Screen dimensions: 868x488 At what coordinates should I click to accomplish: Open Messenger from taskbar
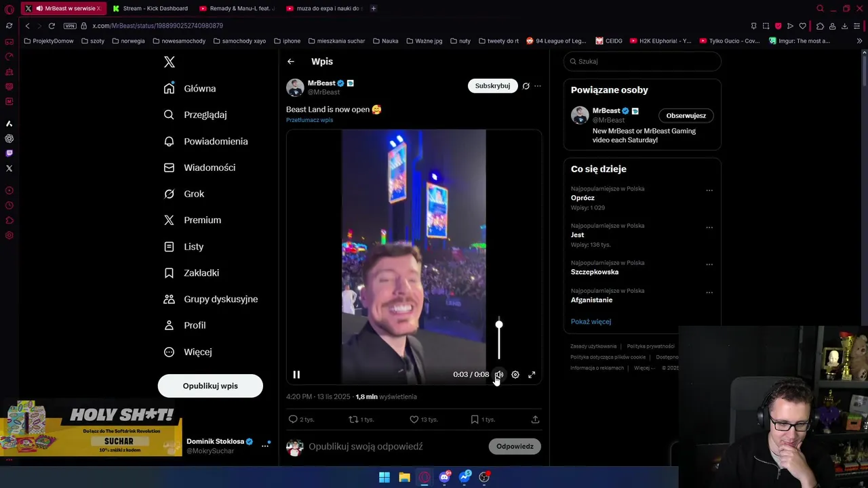(x=465, y=477)
